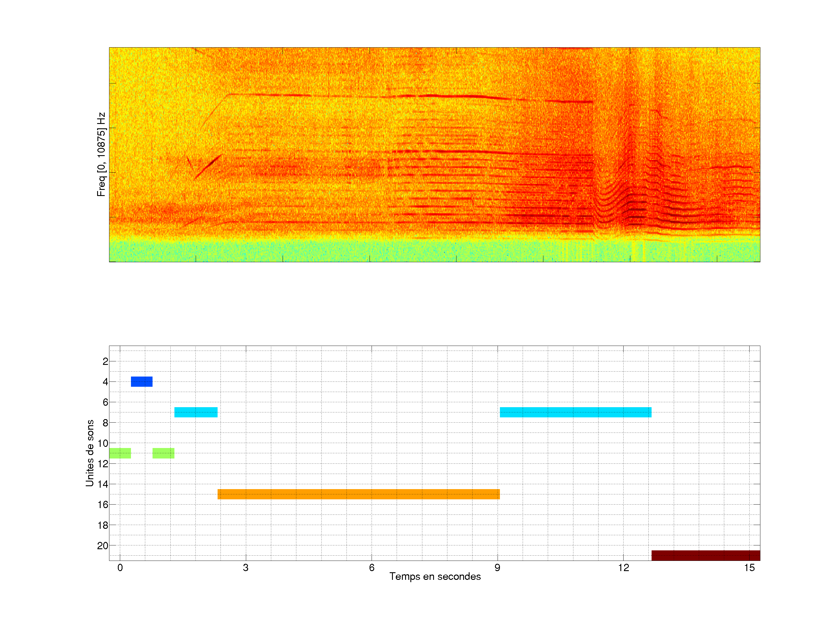This screenshot has width=840, height=630.
Task: Click x-axis tick label 15
Action: 749,568
